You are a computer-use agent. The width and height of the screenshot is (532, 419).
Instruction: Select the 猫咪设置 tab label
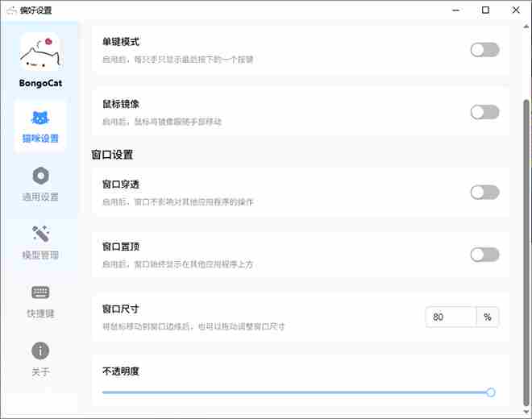(x=40, y=139)
